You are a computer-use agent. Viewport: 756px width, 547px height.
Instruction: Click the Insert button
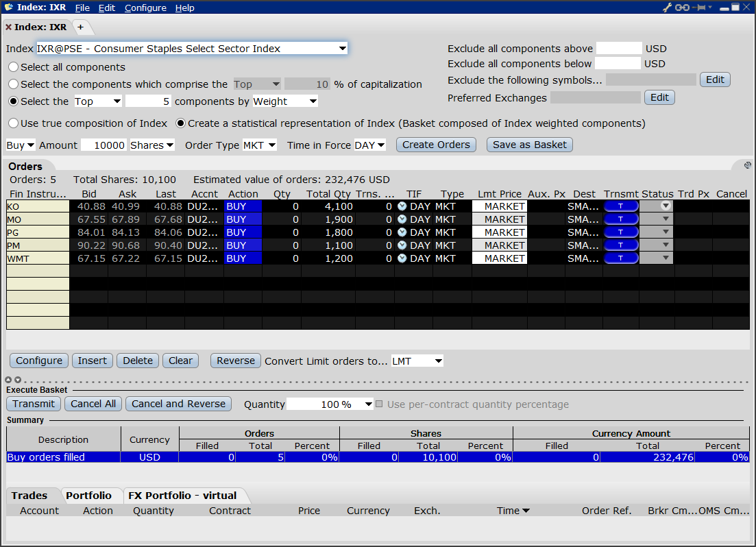tap(93, 361)
